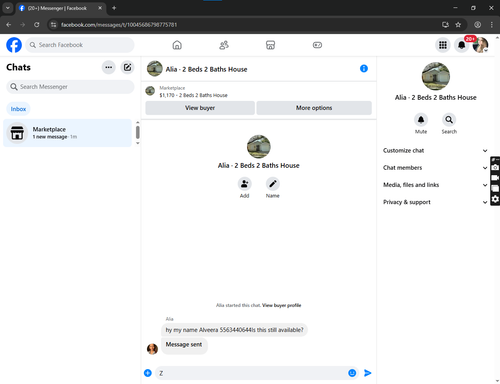Image resolution: width=500 pixels, height=384 pixels.
Task: Click the 'Message sent' bubble
Action: pos(184,345)
